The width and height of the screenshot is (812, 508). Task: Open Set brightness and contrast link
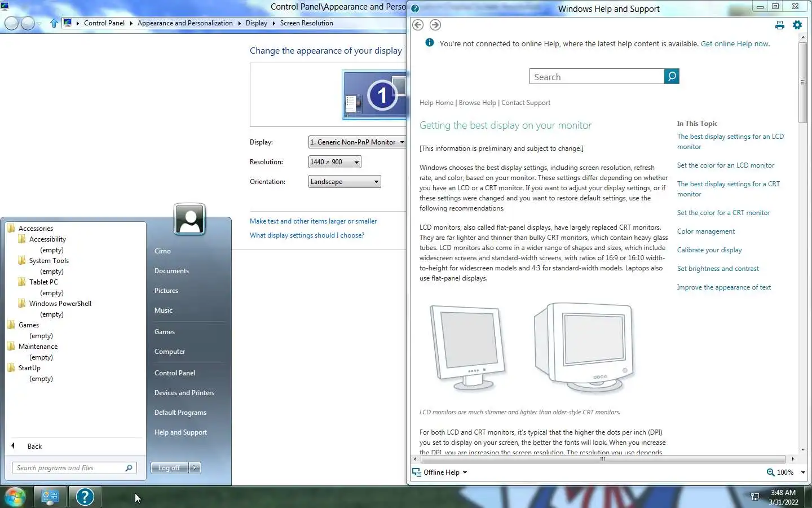coord(718,269)
